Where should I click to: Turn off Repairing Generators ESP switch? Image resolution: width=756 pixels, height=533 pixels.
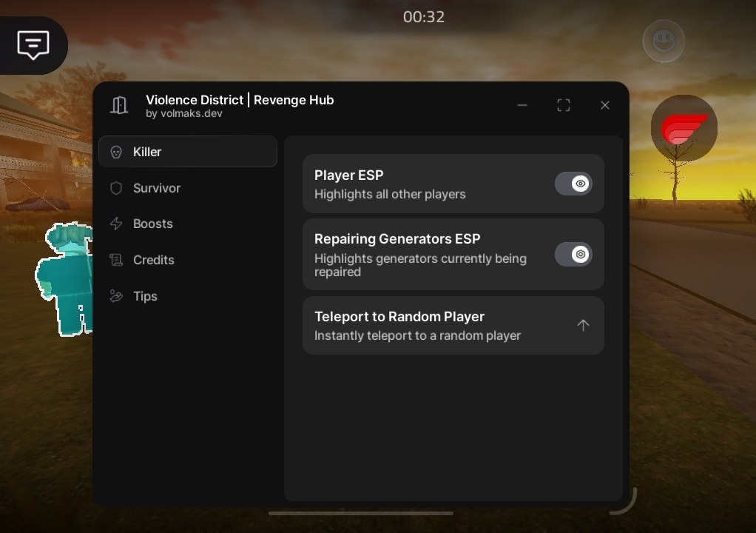(x=574, y=255)
